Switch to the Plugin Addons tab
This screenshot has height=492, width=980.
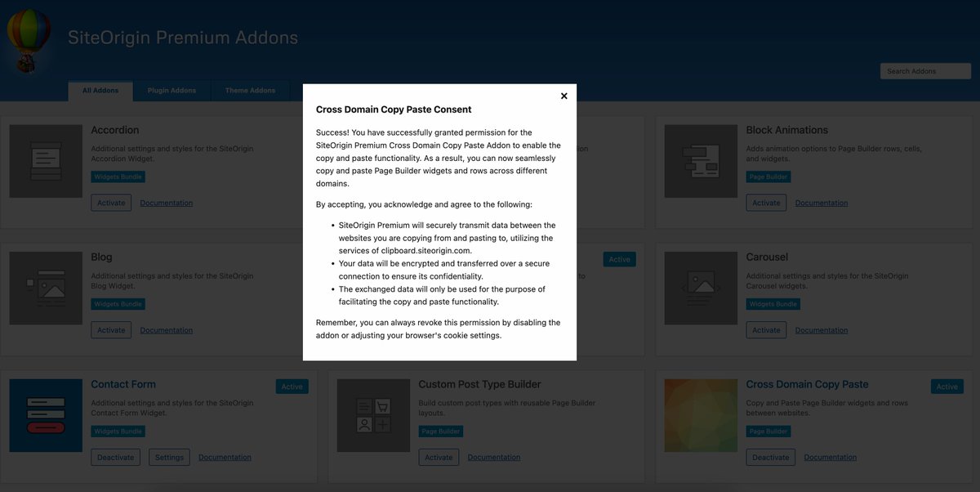[x=171, y=91]
